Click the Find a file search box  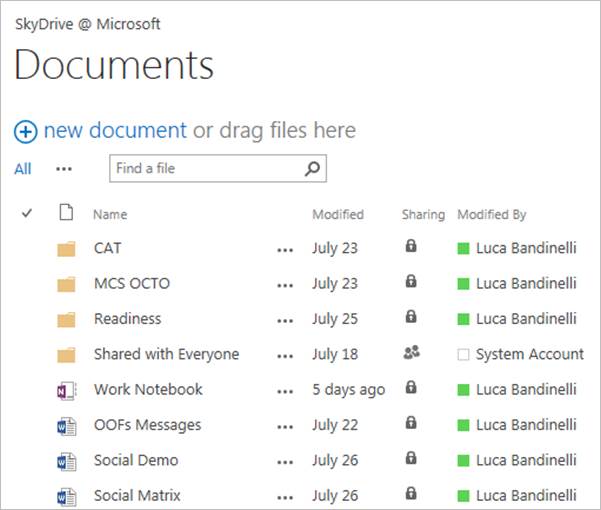[218, 168]
